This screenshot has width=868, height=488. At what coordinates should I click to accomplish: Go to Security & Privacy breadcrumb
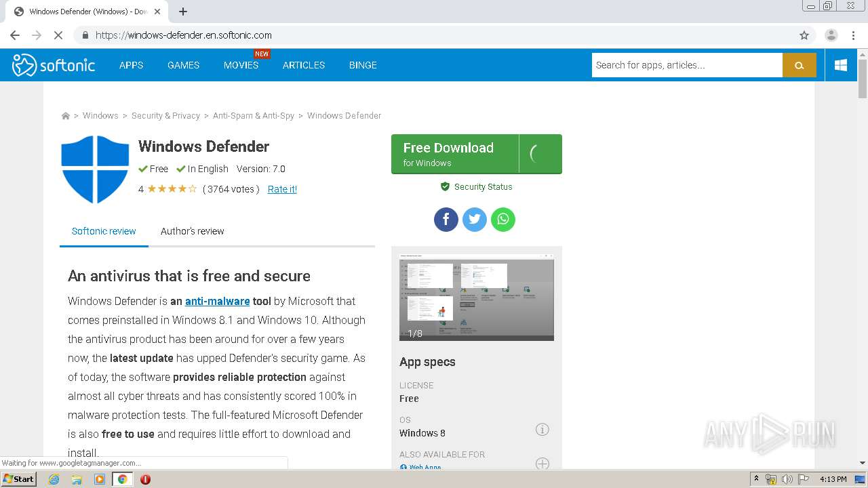165,116
